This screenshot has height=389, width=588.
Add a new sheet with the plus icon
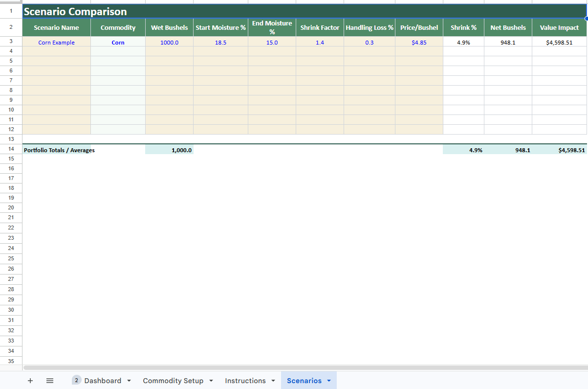pyautogui.click(x=30, y=381)
